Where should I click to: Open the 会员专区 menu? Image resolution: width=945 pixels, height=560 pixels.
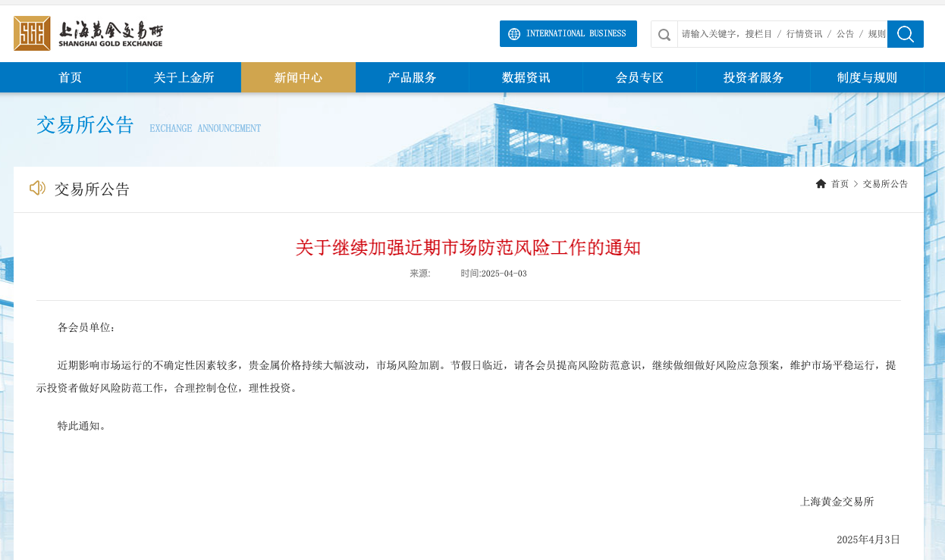click(639, 77)
